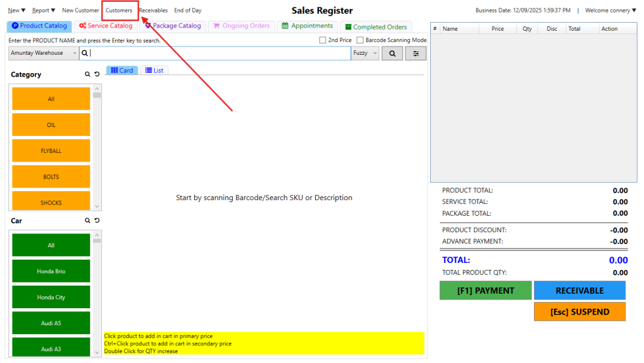Toggle Barcode Scanning Mode checkbox
Screen dimensions: 644x363
pos(360,40)
